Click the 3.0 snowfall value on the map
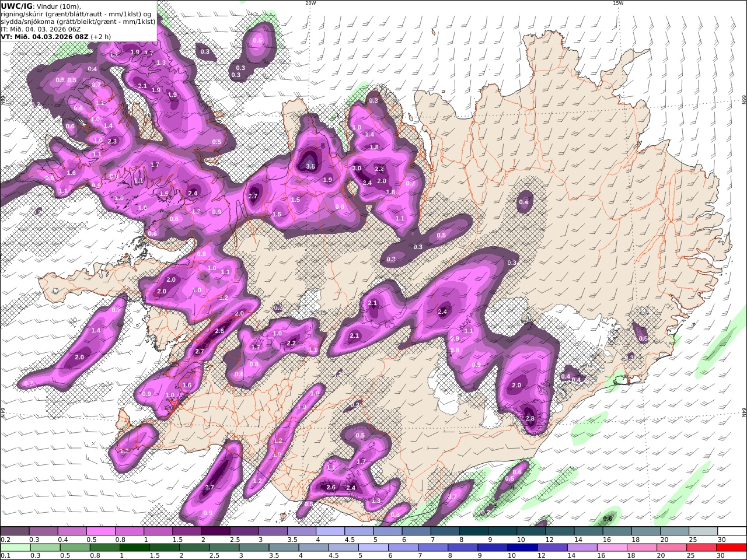 point(357,169)
